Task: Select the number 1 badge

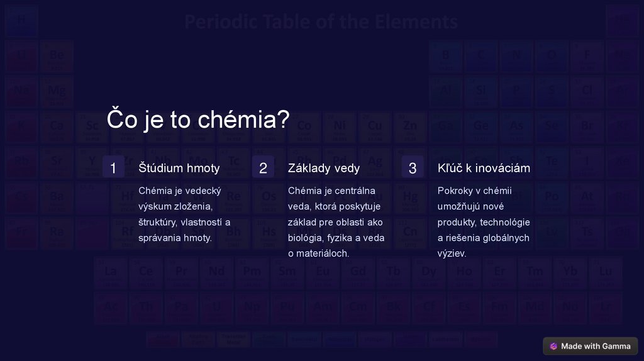Action: tap(113, 168)
